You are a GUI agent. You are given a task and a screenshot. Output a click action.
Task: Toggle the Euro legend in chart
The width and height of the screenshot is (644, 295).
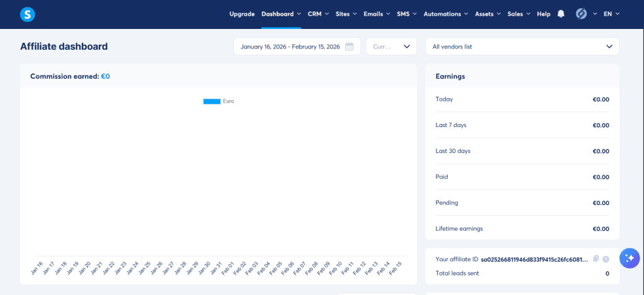[218, 101]
